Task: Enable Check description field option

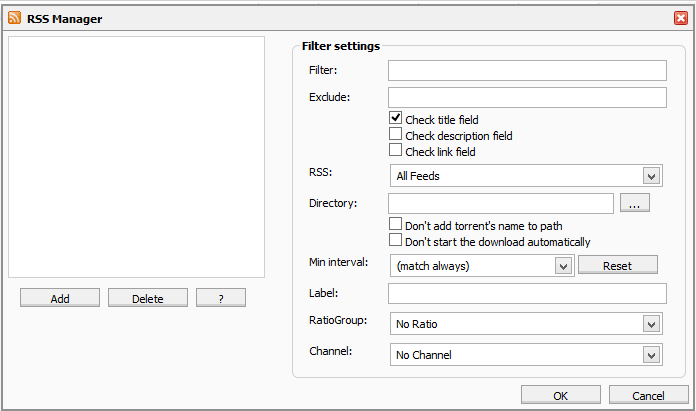Action: point(396,134)
